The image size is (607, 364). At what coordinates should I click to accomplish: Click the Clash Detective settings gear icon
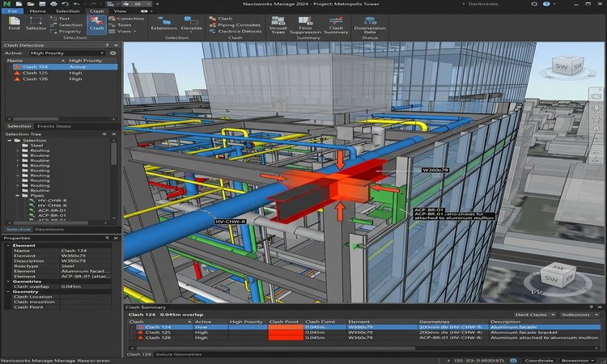pos(112,53)
